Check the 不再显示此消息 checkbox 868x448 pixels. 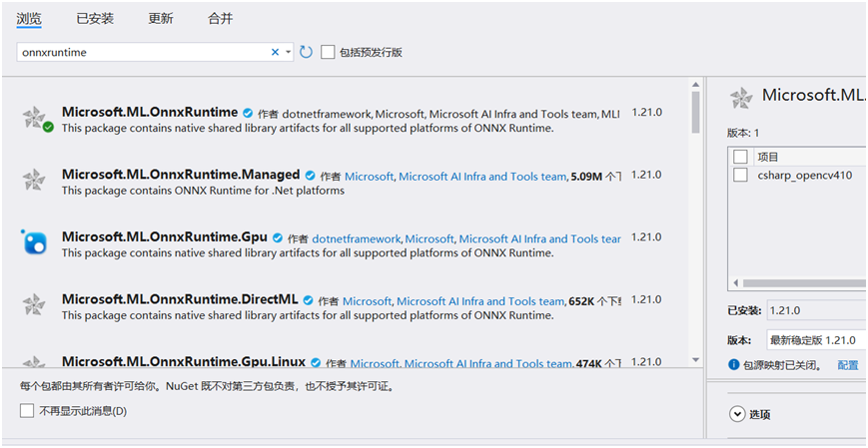pos(27,411)
